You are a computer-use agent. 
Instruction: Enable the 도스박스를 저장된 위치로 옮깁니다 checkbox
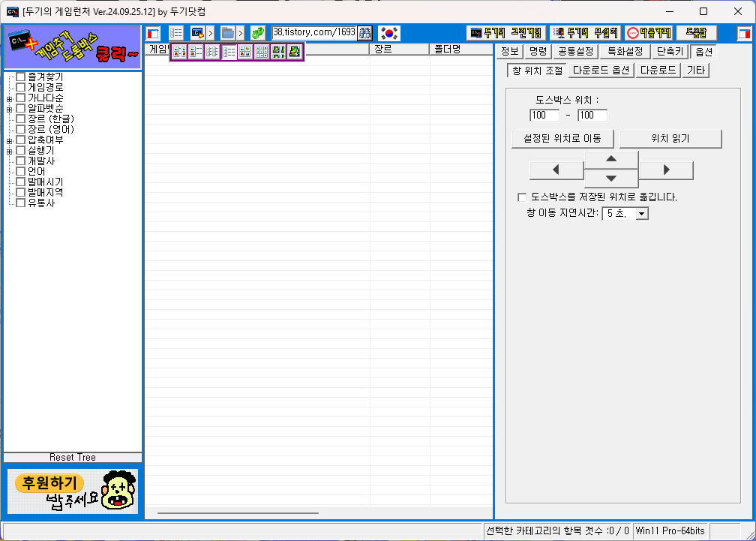click(522, 197)
